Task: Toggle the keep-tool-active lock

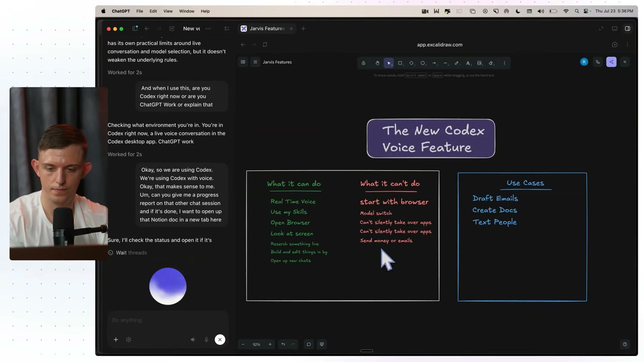Action: [363, 63]
